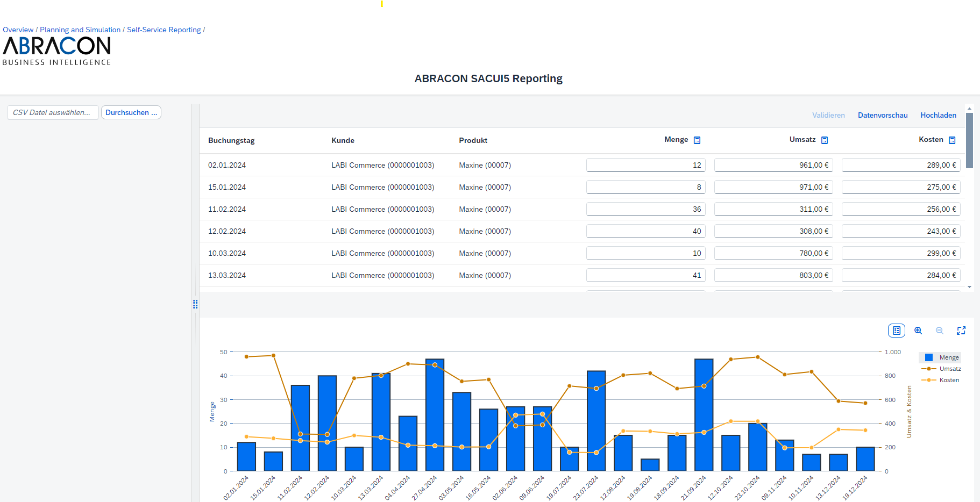980x502 pixels.
Task: Zoom out of the chart
Action: pos(940,331)
